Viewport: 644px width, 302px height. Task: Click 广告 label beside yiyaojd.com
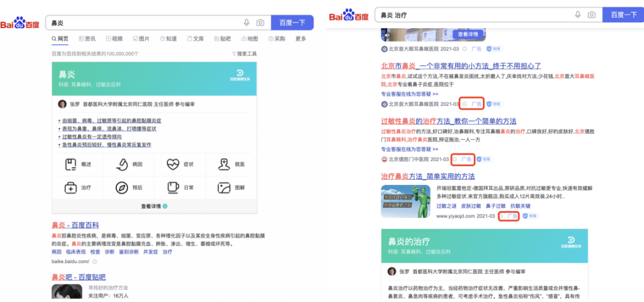[512, 215]
